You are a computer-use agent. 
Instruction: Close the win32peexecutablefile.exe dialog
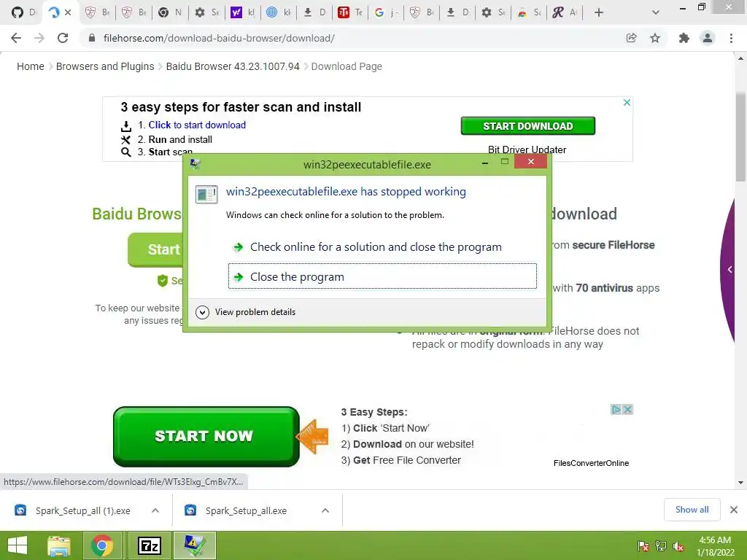tap(531, 162)
